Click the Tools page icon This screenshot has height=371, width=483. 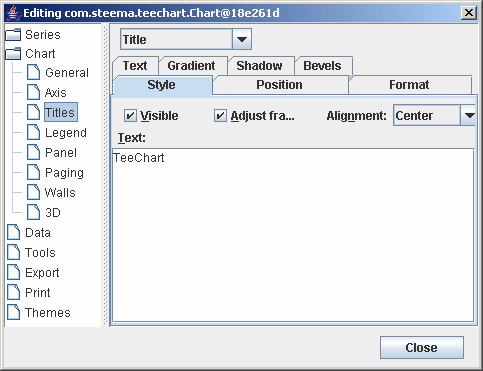point(13,252)
